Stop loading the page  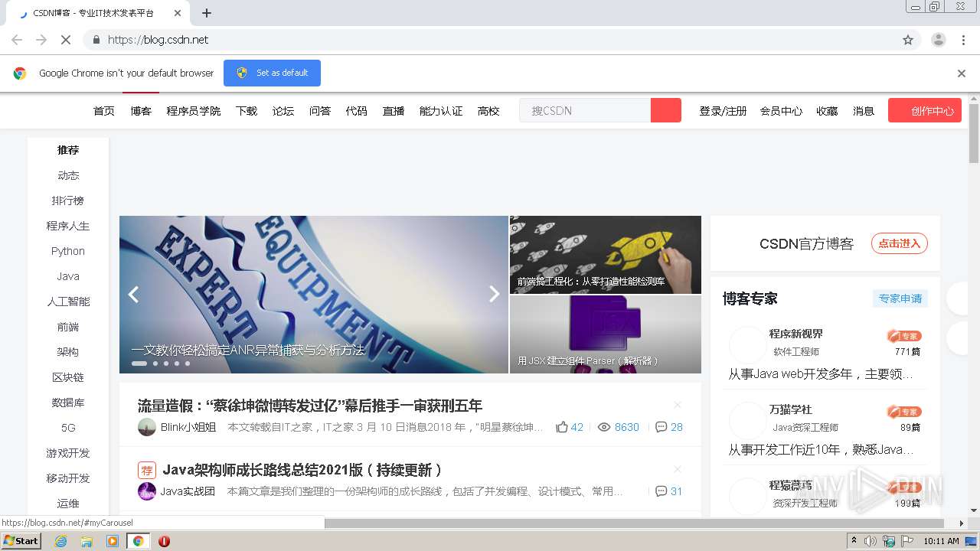[66, 40]
